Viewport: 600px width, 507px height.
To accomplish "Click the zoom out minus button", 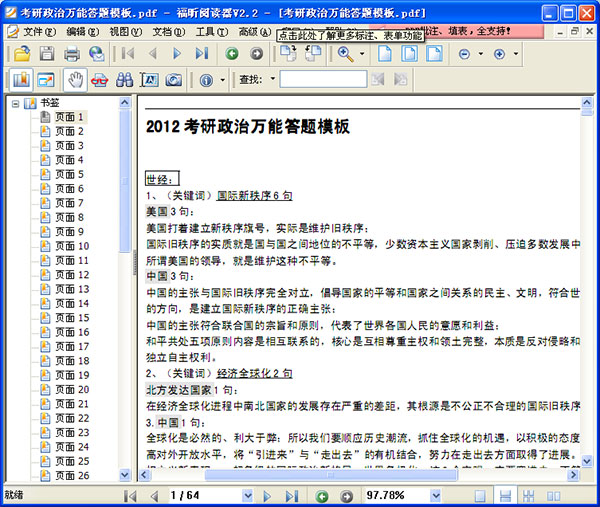I will tap(464, 54).
